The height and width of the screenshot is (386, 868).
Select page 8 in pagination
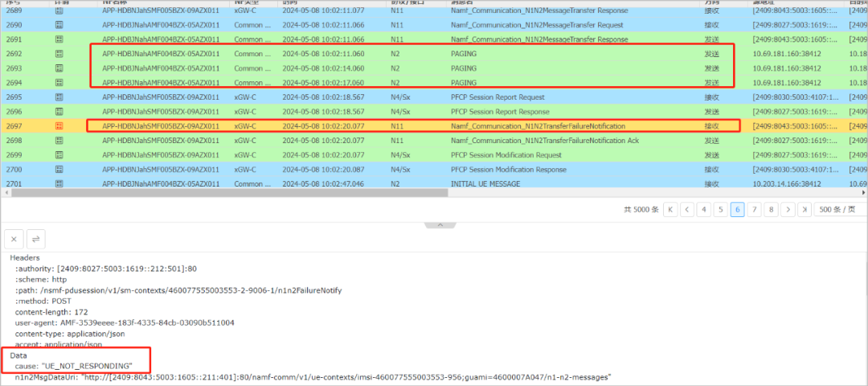[772, 210]
